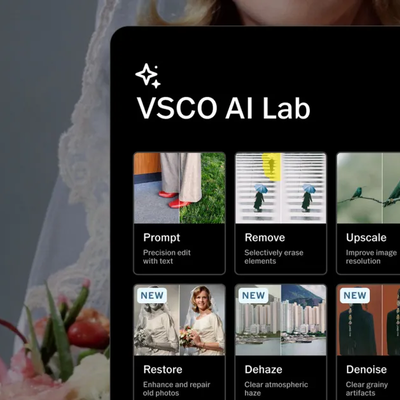
Task: Open the Dehaze tool card
Action: pyautogui.click(x=281, y=342)
